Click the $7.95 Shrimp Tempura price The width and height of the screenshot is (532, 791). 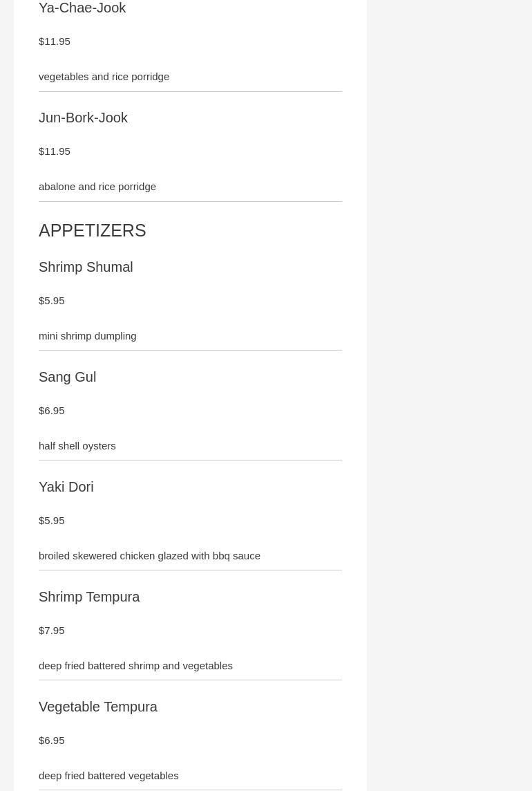[x=52, y=631]
